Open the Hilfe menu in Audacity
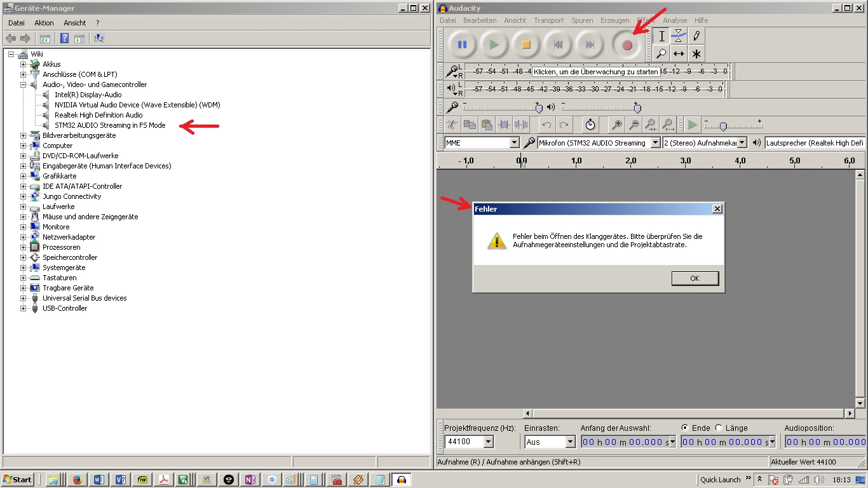 point(701,20)
